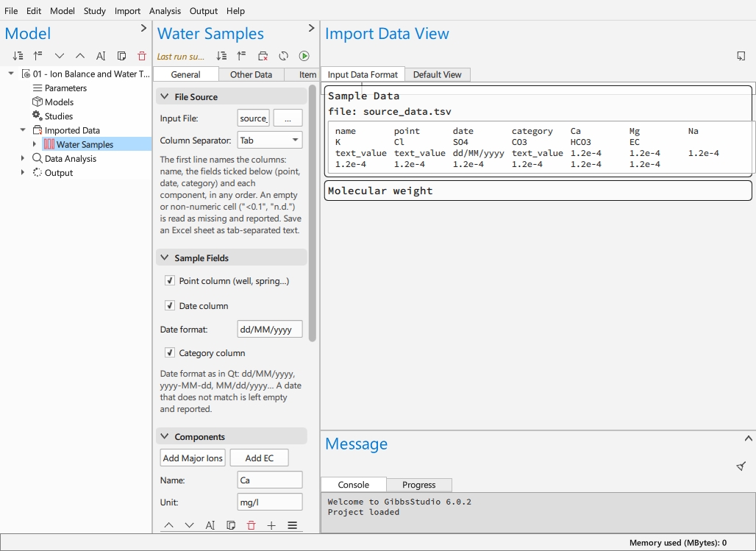
Task: Move the component up in the Components toolbar
Action: click(168, 525)
